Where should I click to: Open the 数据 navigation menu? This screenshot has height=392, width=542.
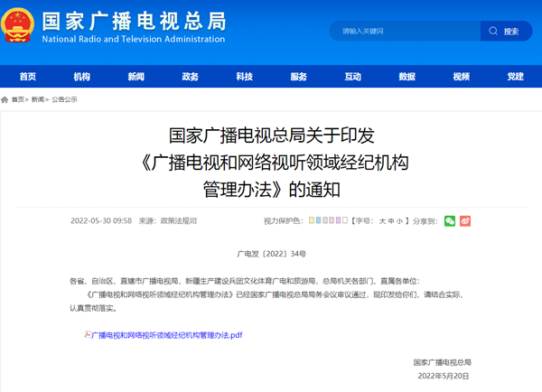pos(406,77)
